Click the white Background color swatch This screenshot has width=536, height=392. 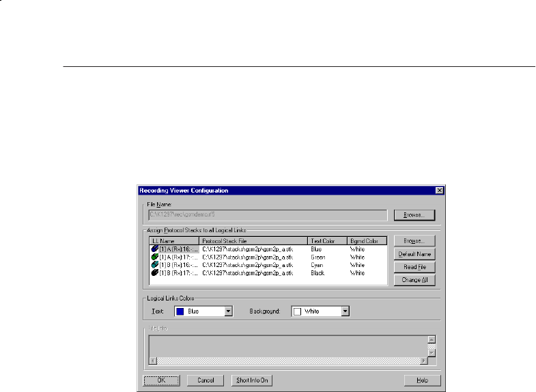tap(298, 311)
